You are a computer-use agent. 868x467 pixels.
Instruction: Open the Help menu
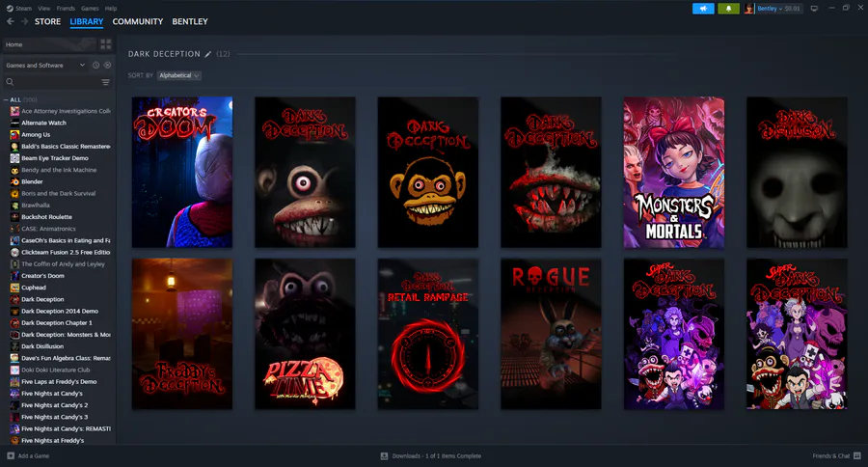[111, 9]
